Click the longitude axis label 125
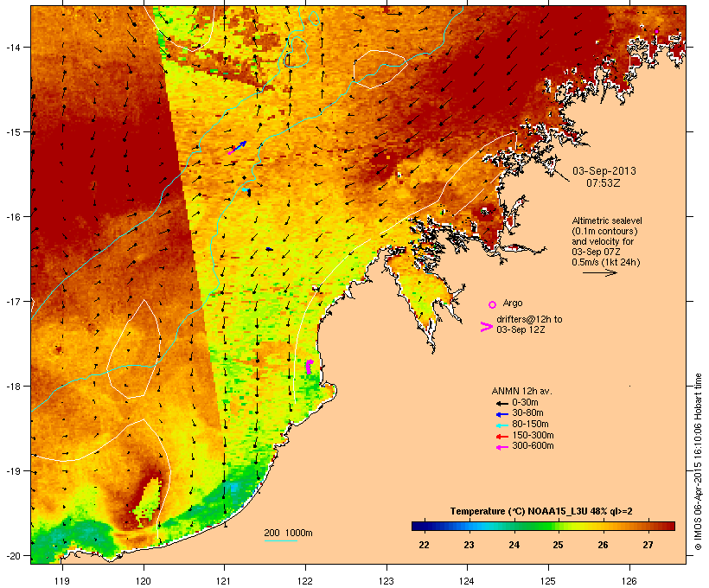Image resolution: width=709 pixels, height=588 pixels. click(x=548, y=581)
